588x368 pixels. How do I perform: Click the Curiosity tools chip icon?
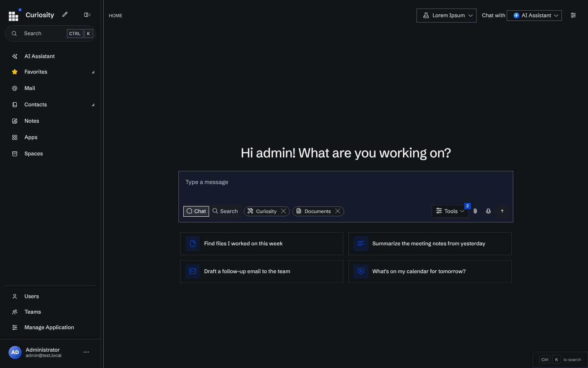point(250,211)
